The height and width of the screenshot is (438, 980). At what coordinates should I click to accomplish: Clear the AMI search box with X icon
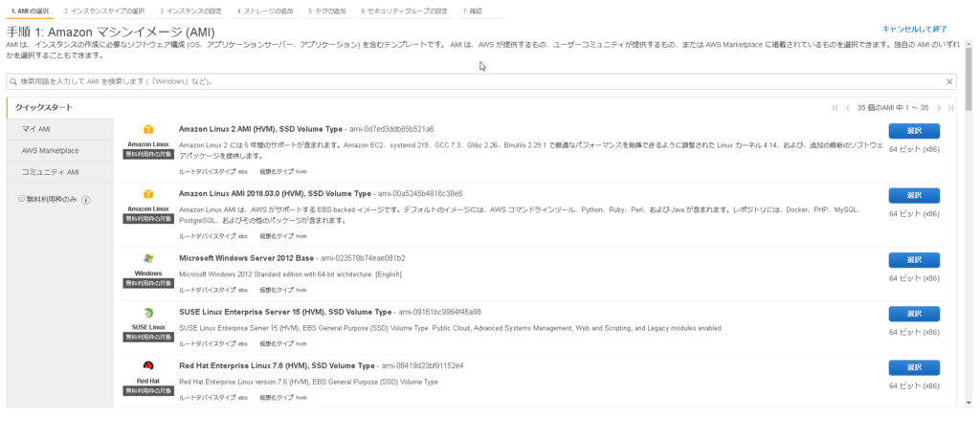tap(949, 82)
